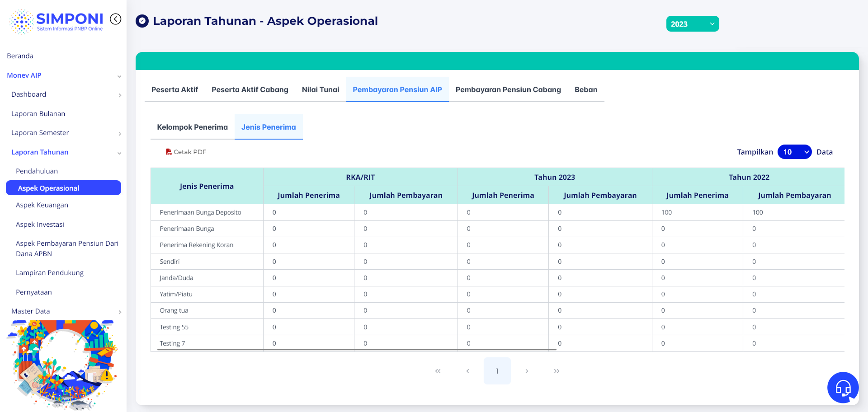Open Aspek Keuangan in the sidebar
Screen dimensions: 868x412
[42, 205]
